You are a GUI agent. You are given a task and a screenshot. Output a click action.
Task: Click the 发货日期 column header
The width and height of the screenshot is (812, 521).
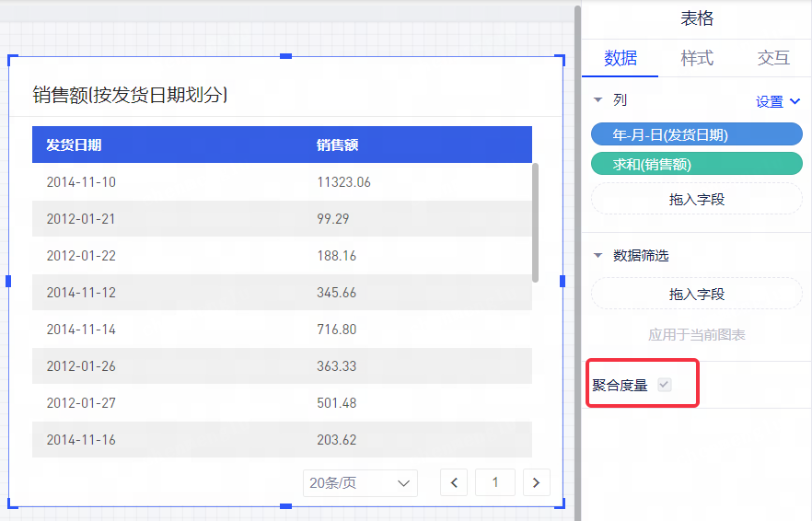[74, 145]
